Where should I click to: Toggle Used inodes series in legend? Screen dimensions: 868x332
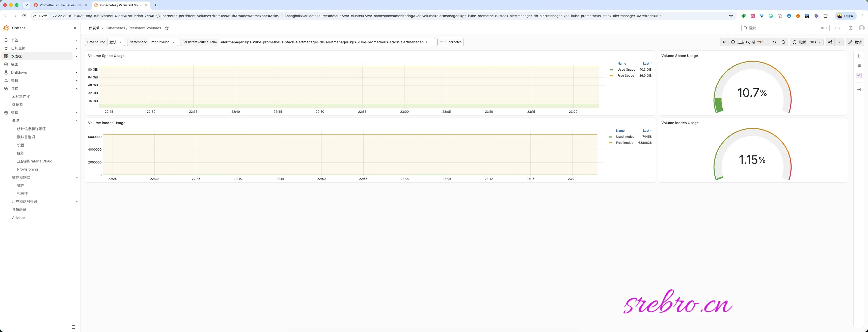[625, 137]
